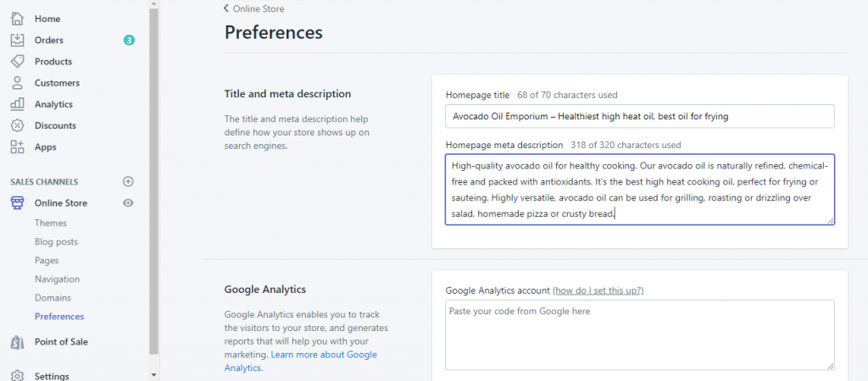Click the Apps grid icon
The image size is (868, 381).
[x=18, y=147]
